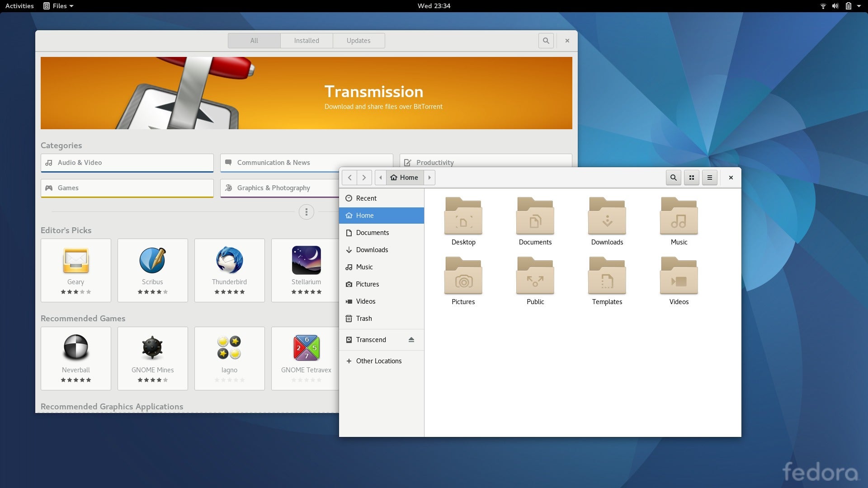Select the All tab in Software Center

click(254, 40)
